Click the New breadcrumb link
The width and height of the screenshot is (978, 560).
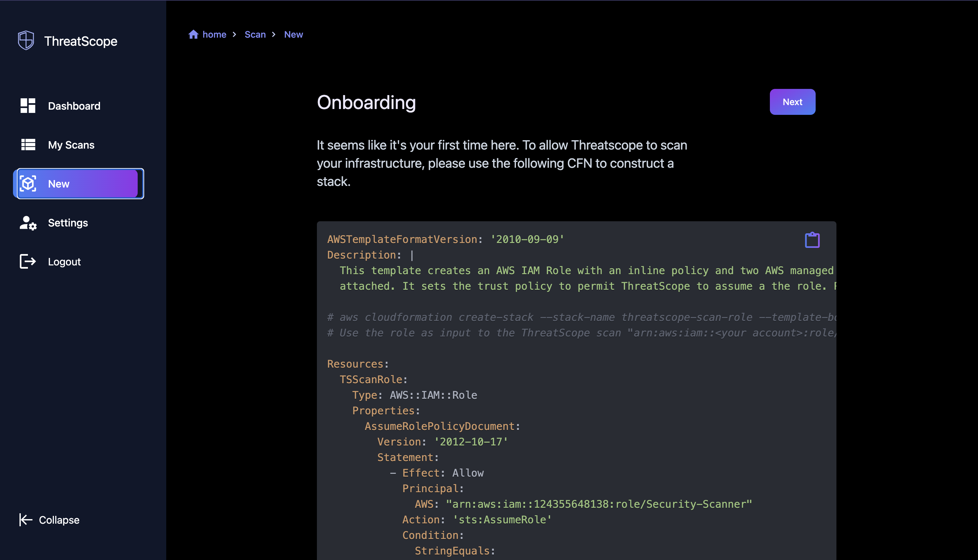pos(294,35)
